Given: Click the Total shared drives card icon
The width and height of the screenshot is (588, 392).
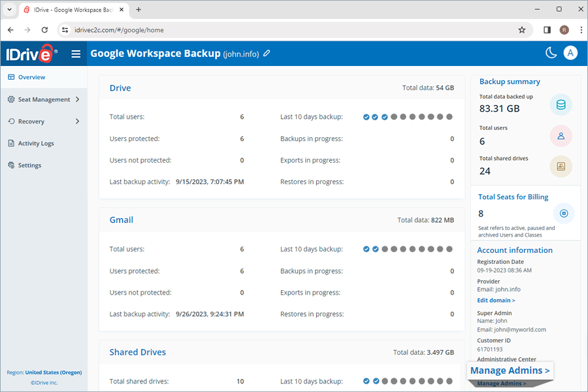Looking at the screenshot, I should point(561,165).
